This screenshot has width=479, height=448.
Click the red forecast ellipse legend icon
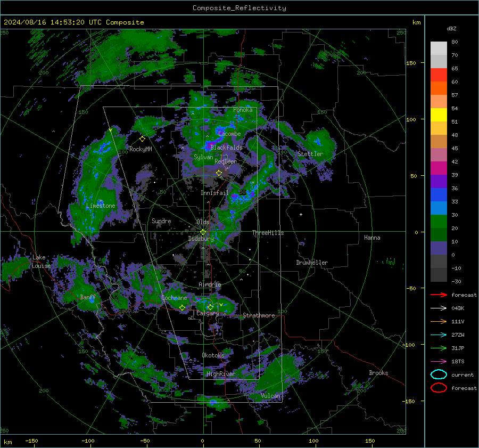[x=439, y=388]
